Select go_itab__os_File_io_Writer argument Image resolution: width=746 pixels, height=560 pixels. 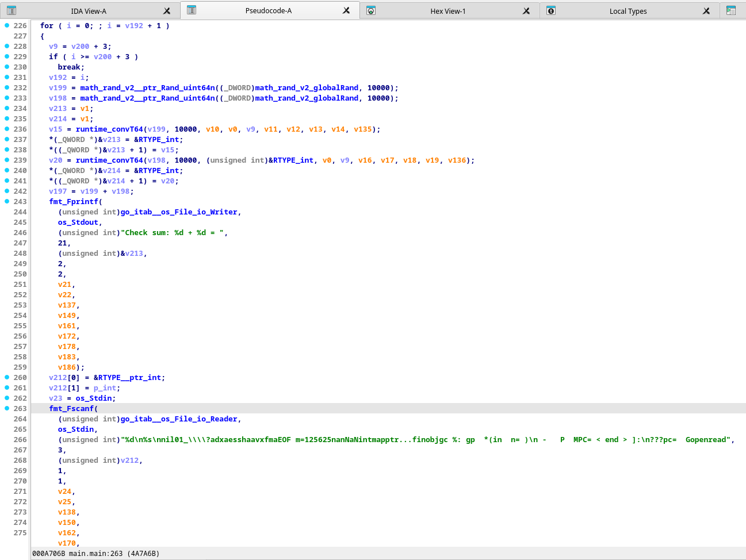(x=179, y=212)
